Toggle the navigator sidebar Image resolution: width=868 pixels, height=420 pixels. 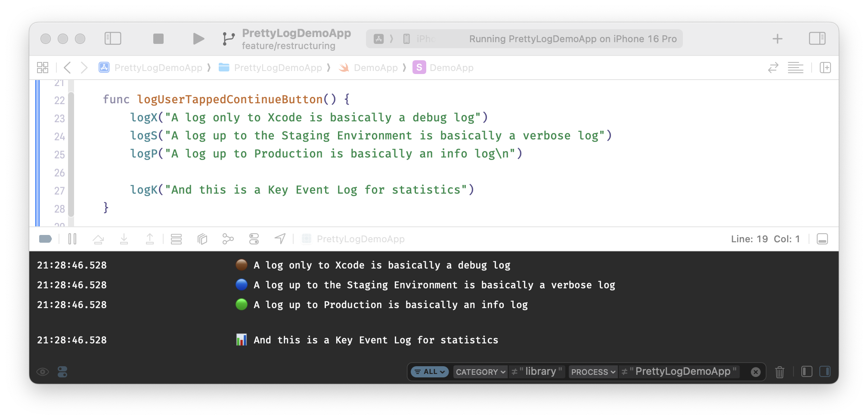pos(113,39)
